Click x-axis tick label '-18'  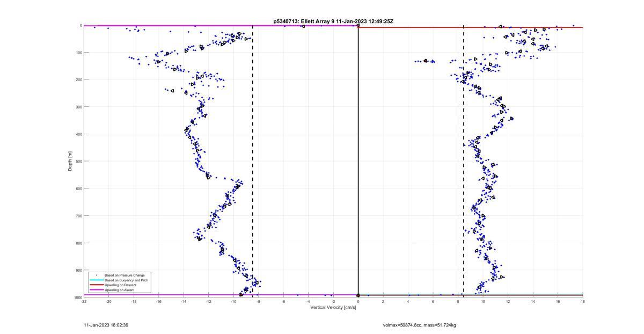click(x=134, y=301)
